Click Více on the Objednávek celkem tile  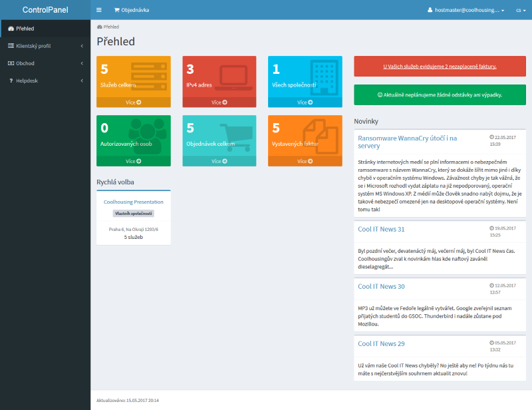point(219,161)
